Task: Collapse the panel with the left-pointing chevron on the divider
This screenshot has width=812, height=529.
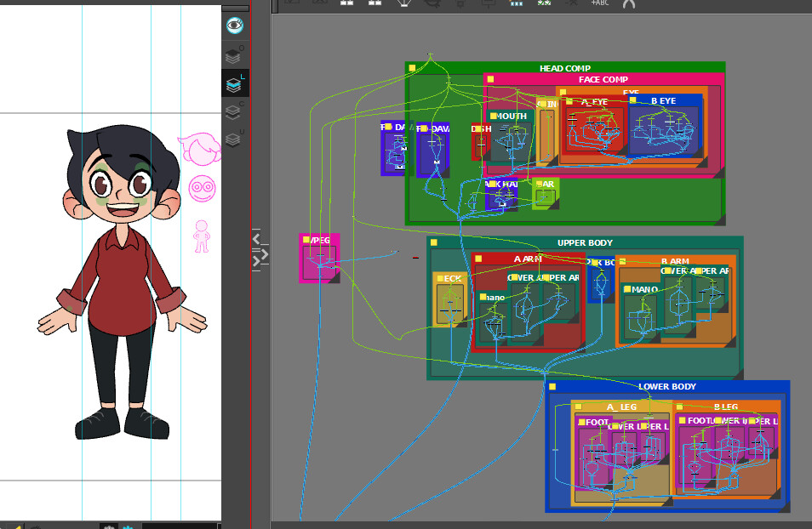Action: 254,239
